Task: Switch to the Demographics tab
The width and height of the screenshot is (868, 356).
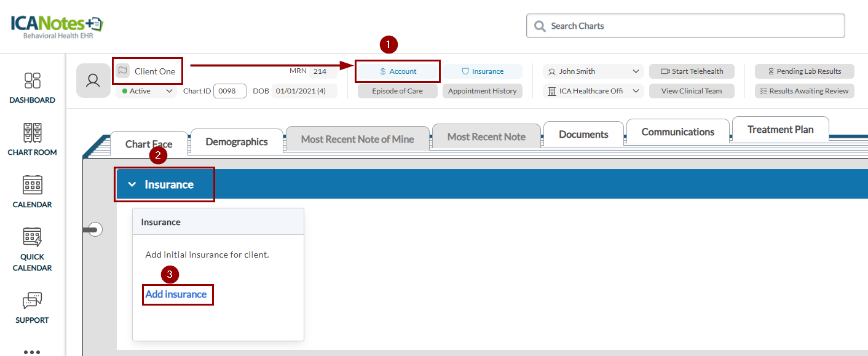Action: (237, 142)
